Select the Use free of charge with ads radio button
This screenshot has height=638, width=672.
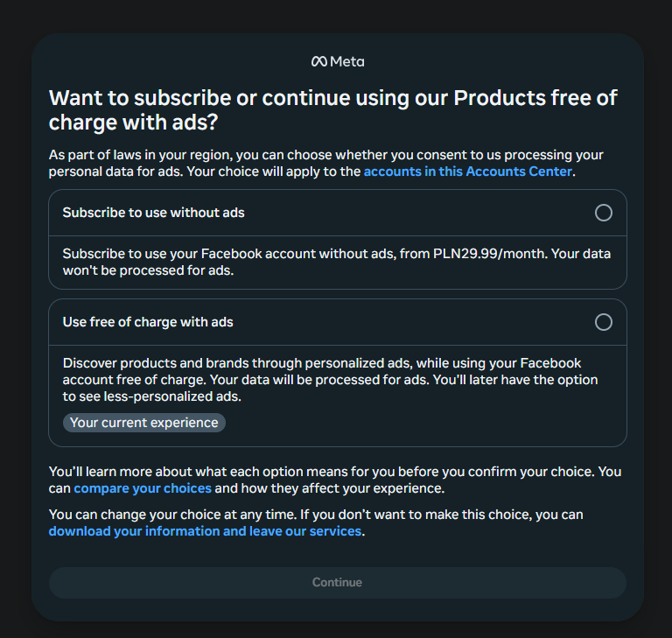point(604,322)
